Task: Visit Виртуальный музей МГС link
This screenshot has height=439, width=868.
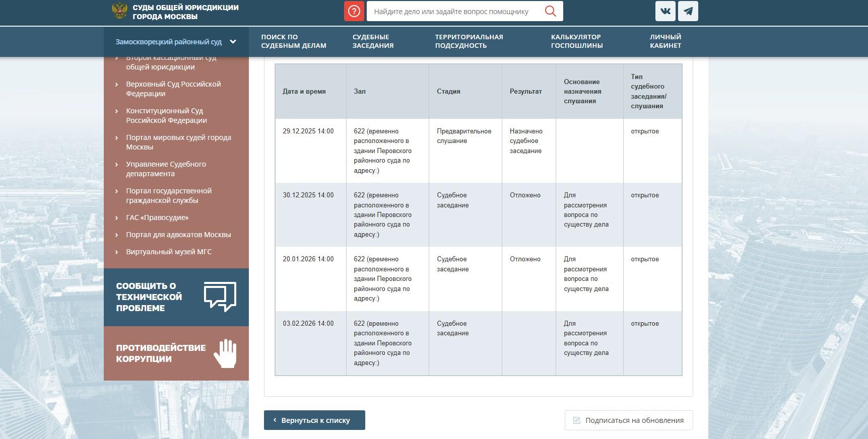Action: point(169,252)
